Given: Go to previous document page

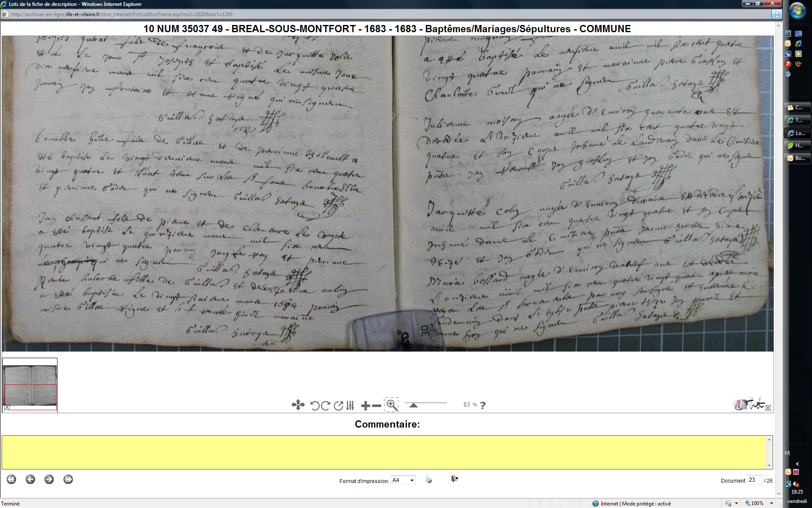Looking at the screenshot, I should tap(30, 479).
